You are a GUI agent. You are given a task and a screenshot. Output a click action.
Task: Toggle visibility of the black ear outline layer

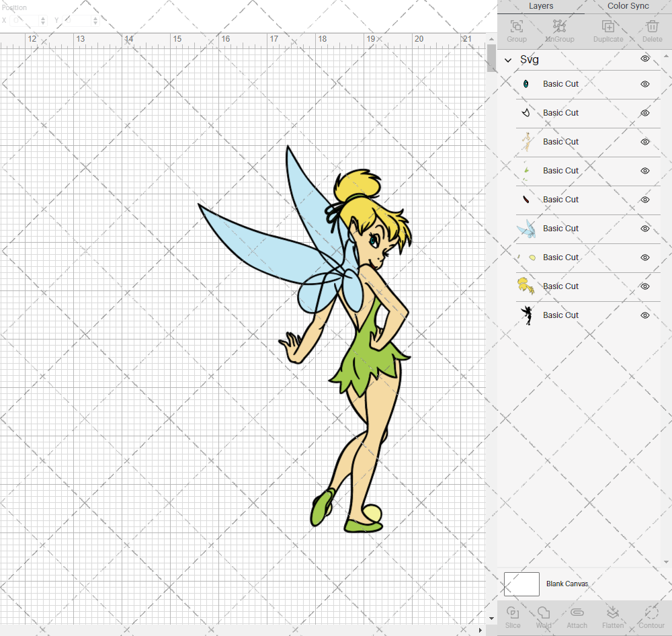(x=645, y=113)
